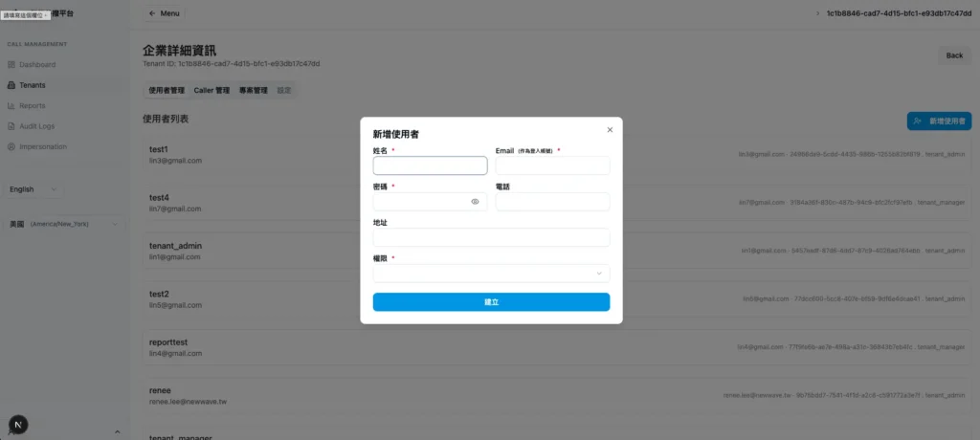The image size is (980, 440).
Task: Toggle password visibility eye icon
Action: 475,202
